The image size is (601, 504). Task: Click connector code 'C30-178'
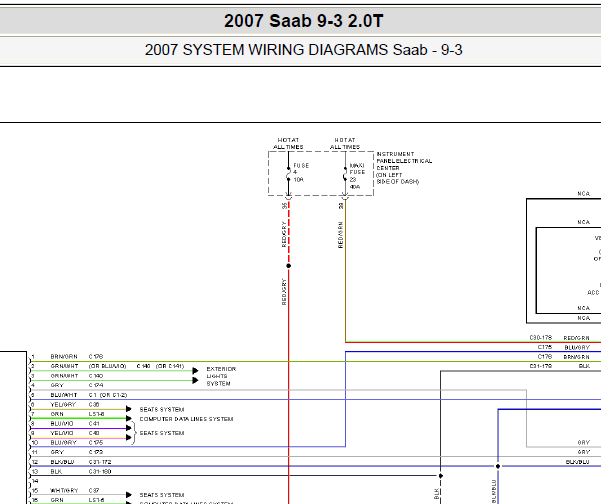coord(541,338)
